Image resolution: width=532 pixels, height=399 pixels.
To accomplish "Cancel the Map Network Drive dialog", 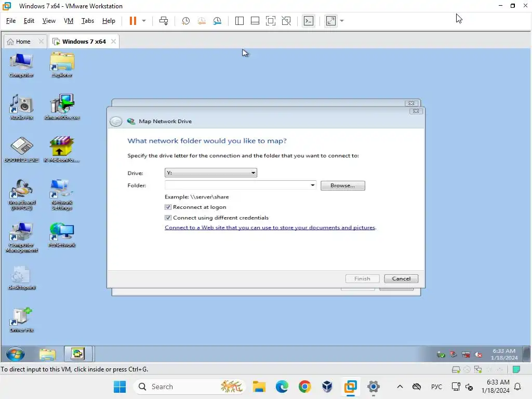I will (x=401, y=278).
